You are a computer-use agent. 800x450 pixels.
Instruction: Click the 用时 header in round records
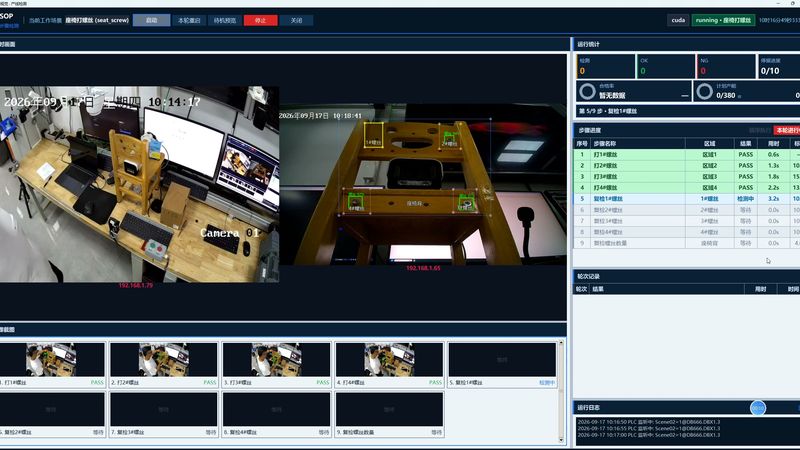tap(760, 289)
